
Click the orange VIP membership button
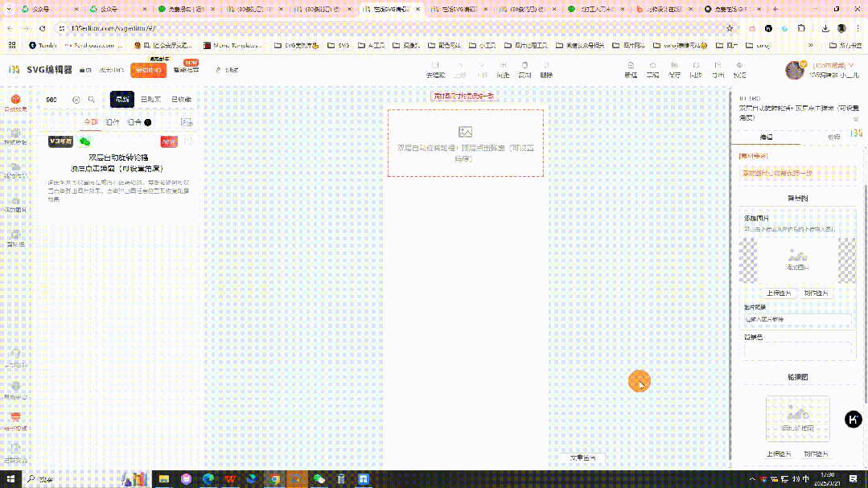coord(147,70)
